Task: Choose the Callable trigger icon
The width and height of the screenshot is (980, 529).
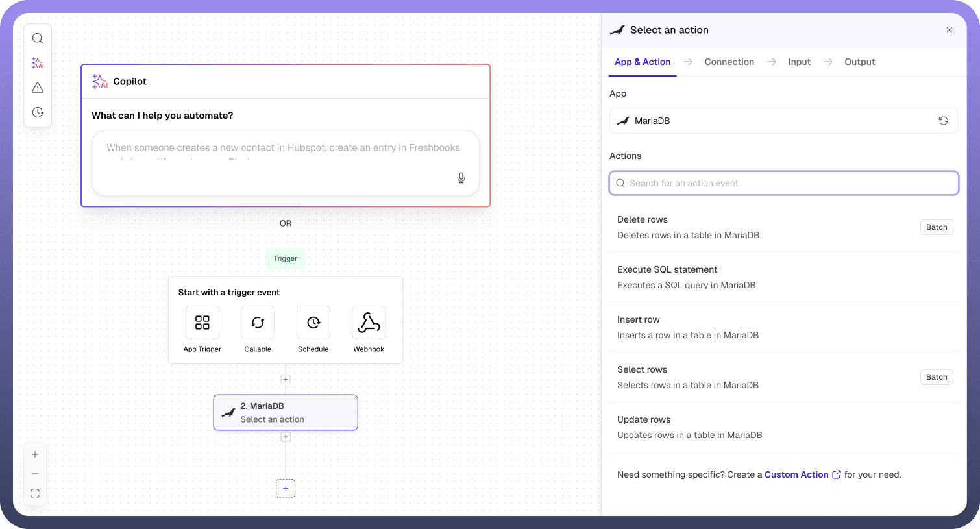Action: (258, 323)
